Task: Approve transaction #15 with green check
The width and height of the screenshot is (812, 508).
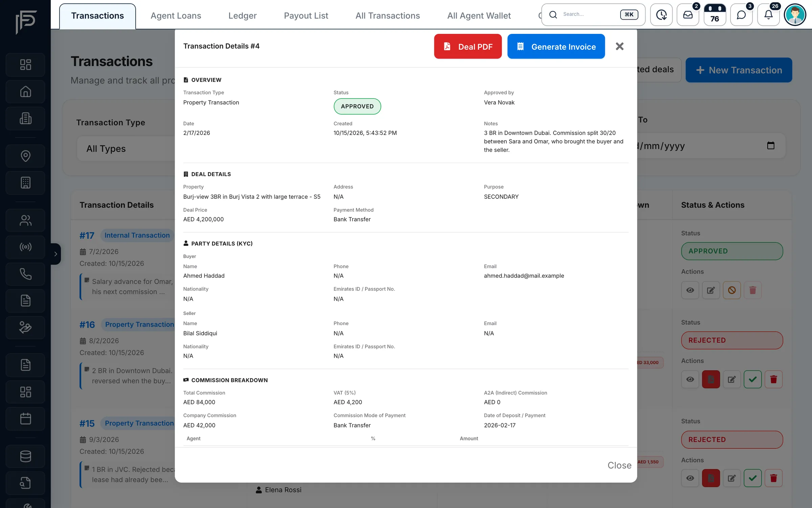Action: click(x=753, y=478)
